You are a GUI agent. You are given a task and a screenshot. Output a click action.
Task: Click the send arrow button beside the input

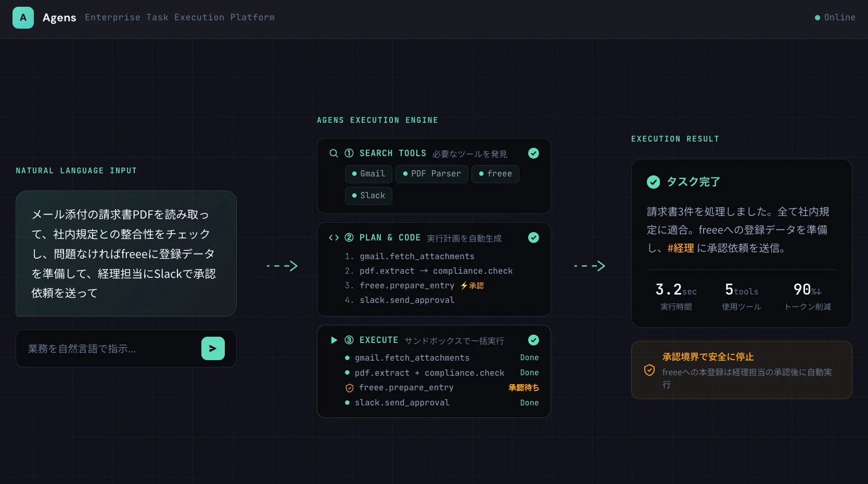click(213, 348)
